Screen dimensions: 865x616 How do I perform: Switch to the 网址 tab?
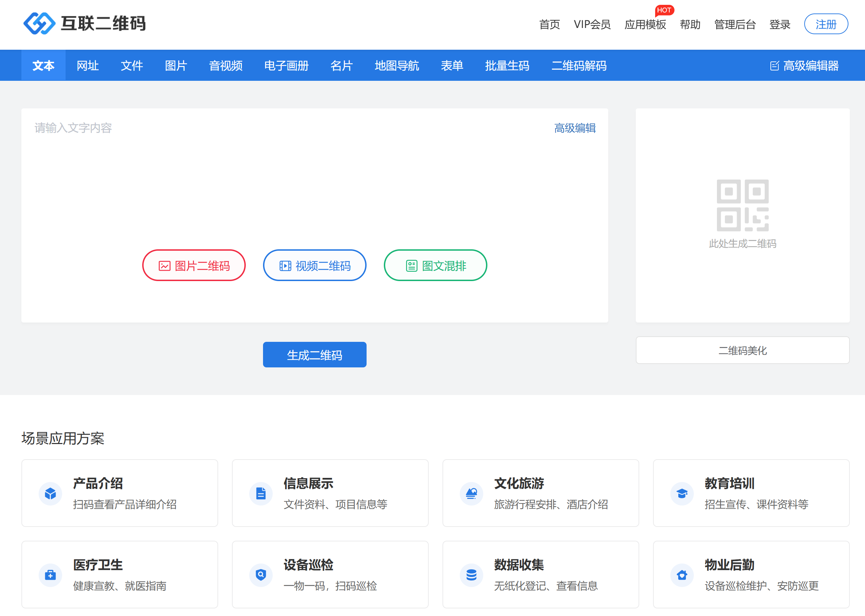(88, 66)
